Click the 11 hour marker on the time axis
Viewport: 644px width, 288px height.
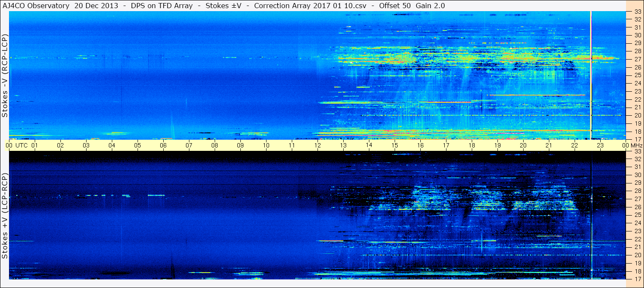pyautogui.click(x=292, y=145)
